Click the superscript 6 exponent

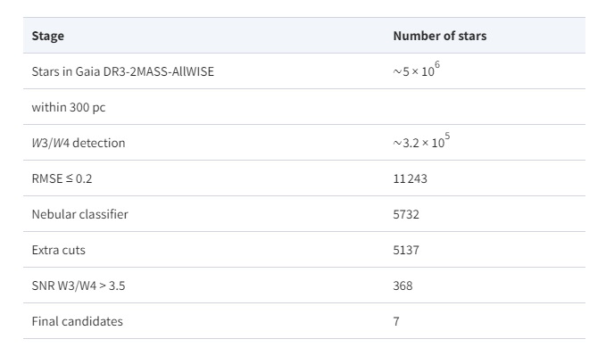pyautogui.click(x=437, y=64)
